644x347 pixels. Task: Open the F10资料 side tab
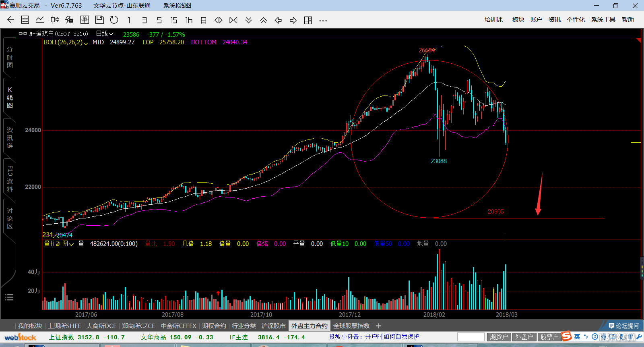point(10,178)
